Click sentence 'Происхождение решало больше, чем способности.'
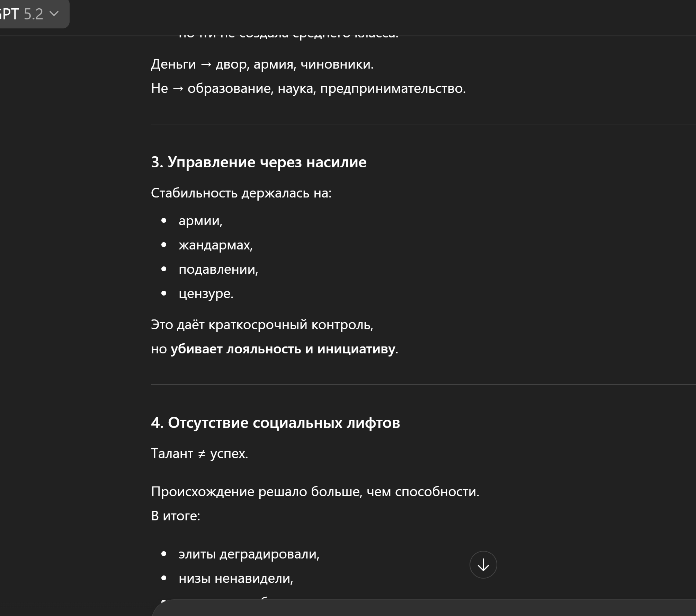The width and height of the screenshot is (696, 616). click(315, 492)
